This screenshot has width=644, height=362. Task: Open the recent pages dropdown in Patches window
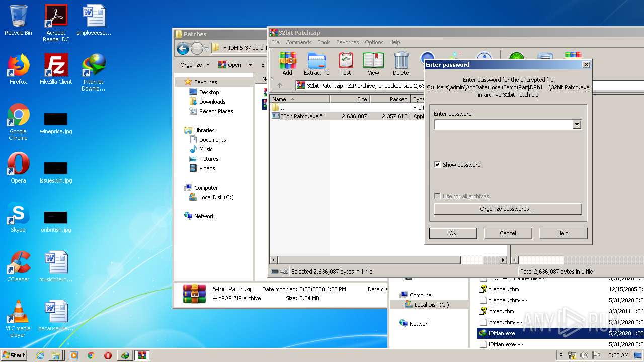coord(206,49)
